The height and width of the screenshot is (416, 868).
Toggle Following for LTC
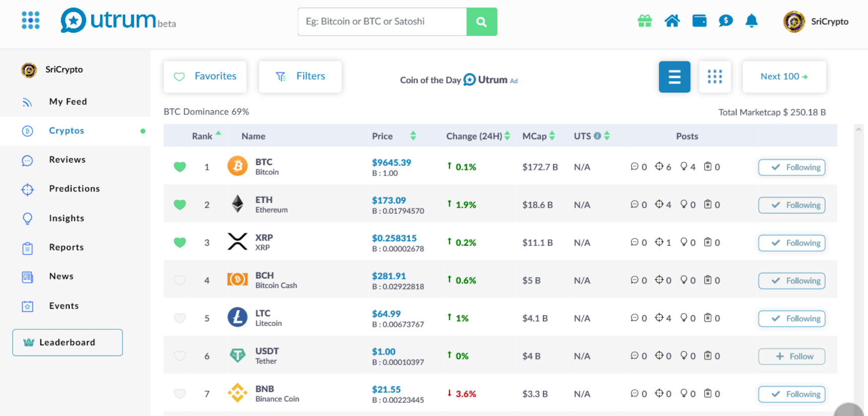click(791, 319)
